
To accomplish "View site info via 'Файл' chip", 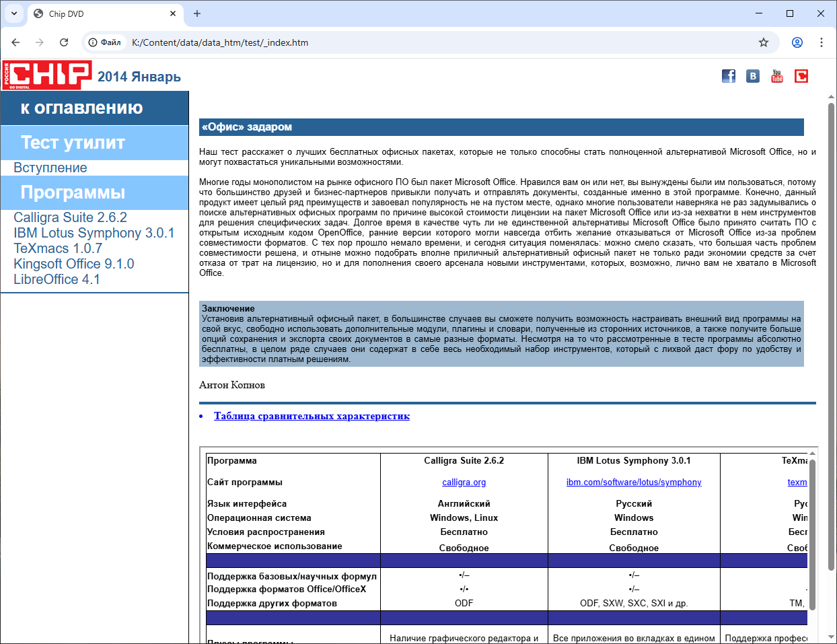I will 105,42.
